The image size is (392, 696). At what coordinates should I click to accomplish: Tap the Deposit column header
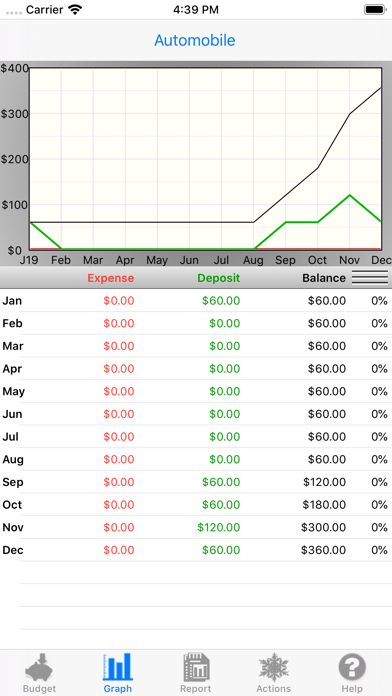[218, 278]
